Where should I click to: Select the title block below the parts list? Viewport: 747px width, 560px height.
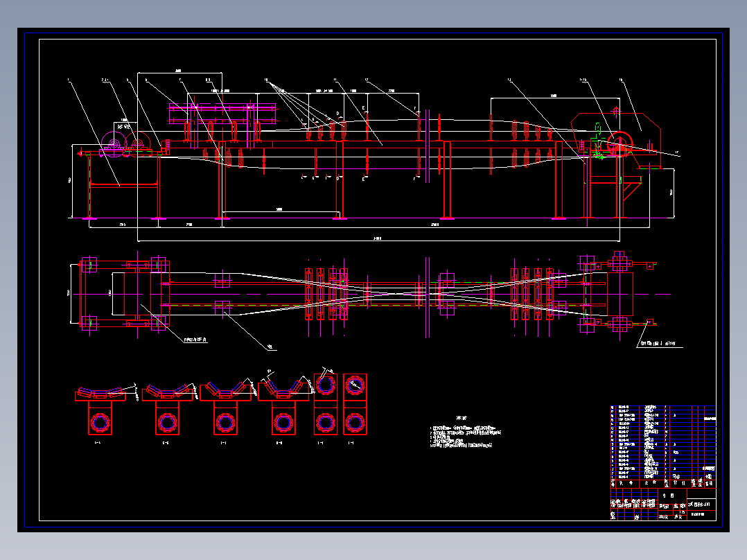click(x=663, y=505)
